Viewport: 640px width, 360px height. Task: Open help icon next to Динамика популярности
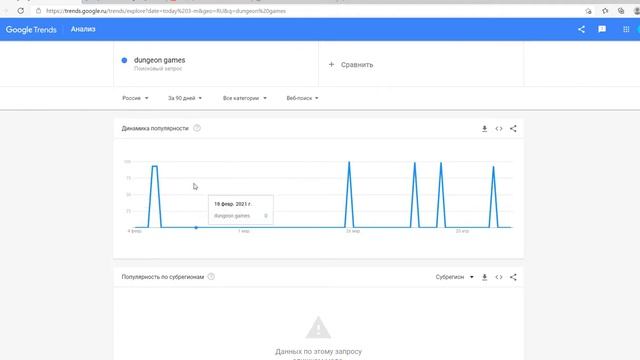pyautogui.click(x=197, y=128)
